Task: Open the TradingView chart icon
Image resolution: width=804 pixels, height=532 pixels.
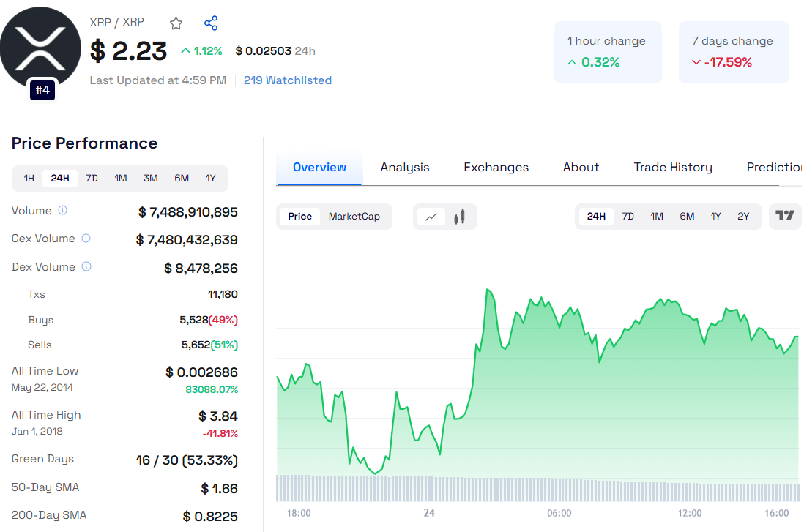Action: [x=785, y=216]
